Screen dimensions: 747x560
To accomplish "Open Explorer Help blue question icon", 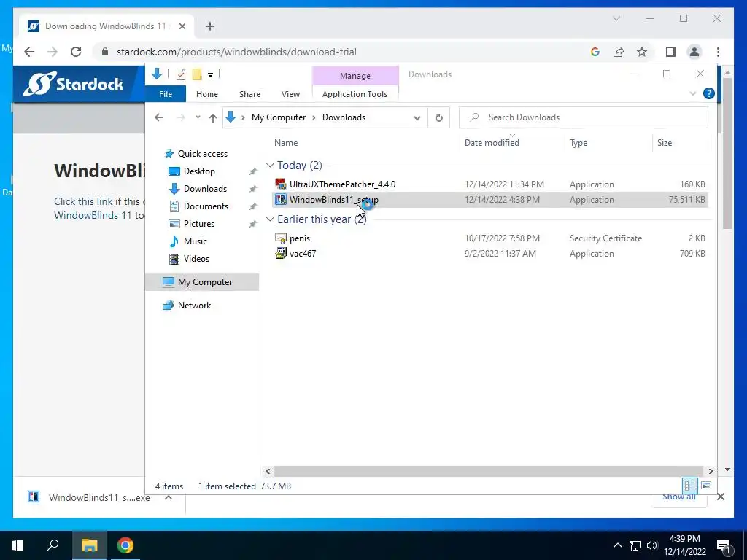I will tap(708, 93).
